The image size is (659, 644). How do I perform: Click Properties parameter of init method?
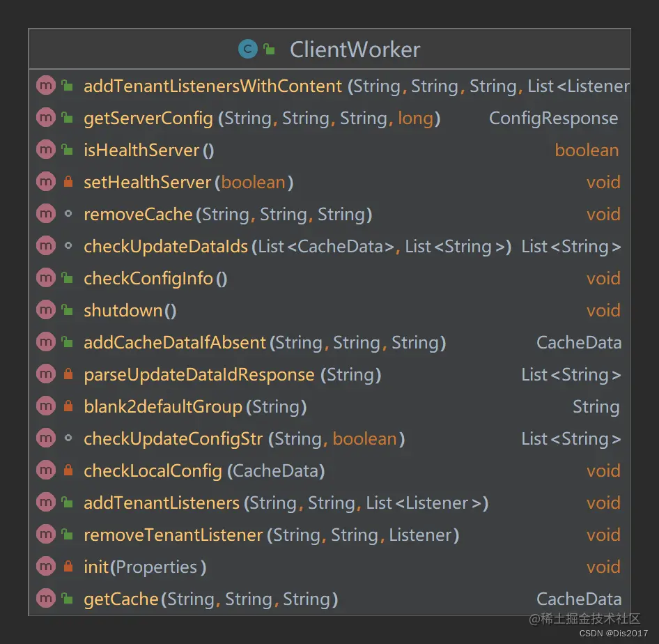156,567
